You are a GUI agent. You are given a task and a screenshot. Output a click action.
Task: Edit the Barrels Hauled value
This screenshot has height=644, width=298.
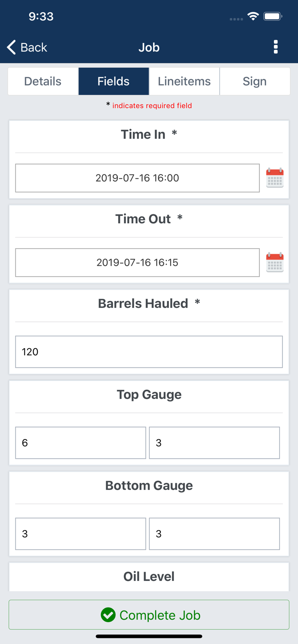click(x=149, y=352)
